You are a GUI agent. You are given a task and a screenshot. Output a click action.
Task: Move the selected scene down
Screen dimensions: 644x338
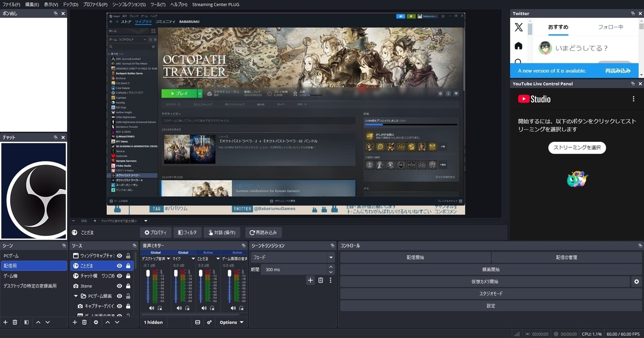coord(48,322)
